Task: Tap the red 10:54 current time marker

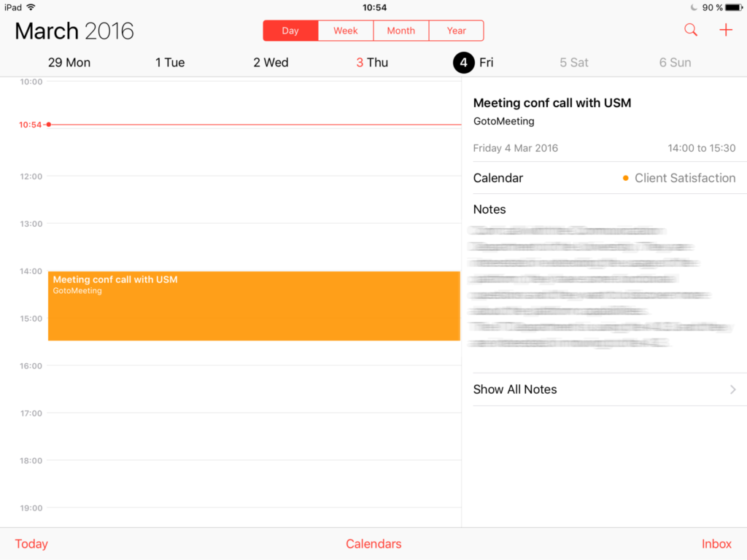Action: [31, 125]
